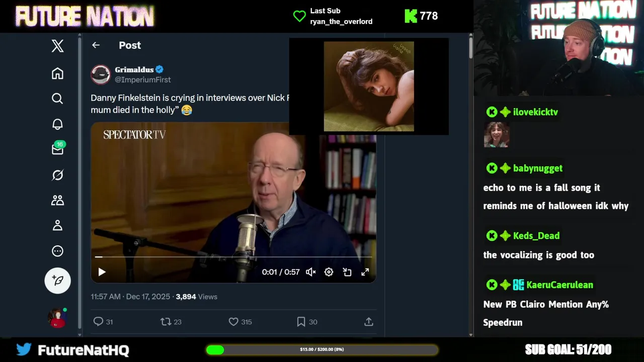This screenshot has width=644, height=362.
Task: Open the Grok icon in sidebar
Action: pos(57,175)
